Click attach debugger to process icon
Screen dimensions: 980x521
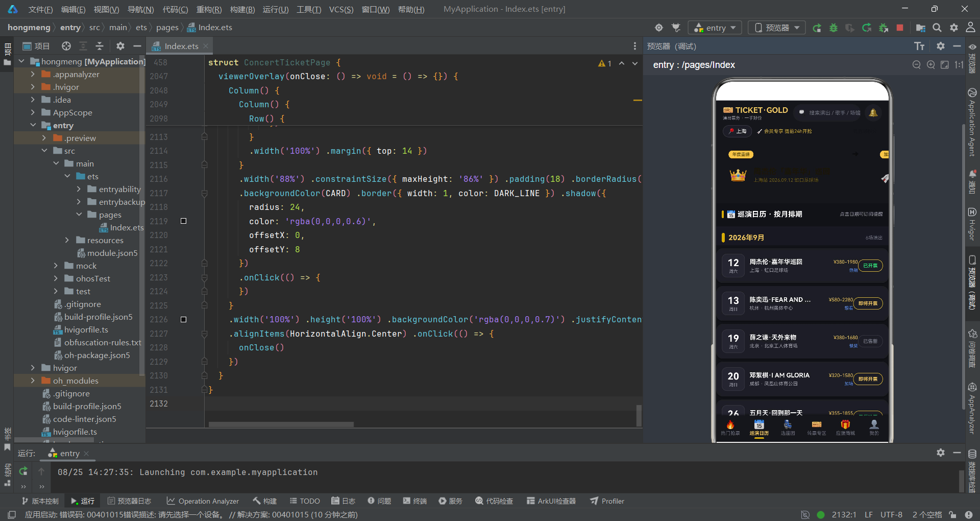884,28
